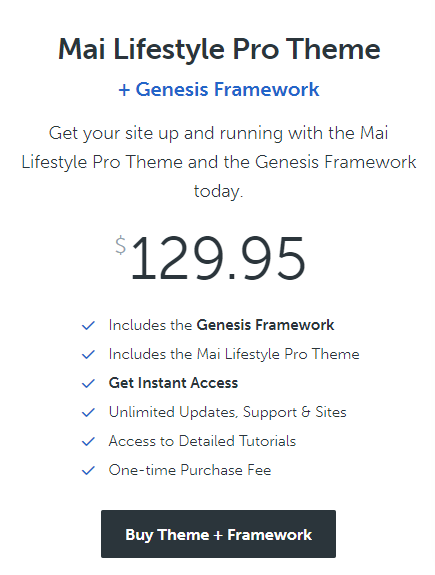This screenshot has width=435, height=575.
Task: Click the Get Instant Access list item
Action: point(173,383)
